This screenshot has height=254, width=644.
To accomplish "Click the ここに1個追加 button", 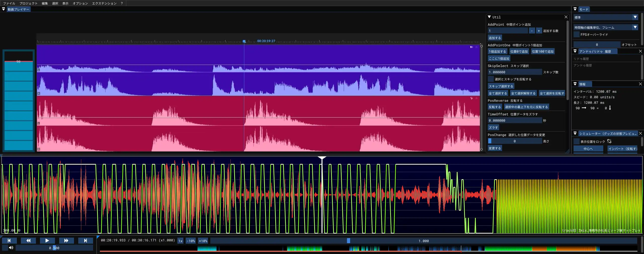I will click(499, 58).
